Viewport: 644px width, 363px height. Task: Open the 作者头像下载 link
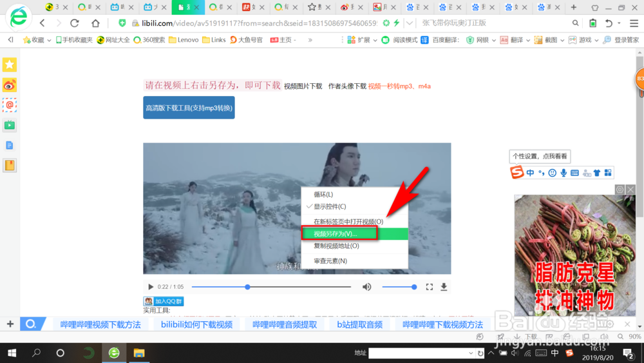[x=347, y=86]
